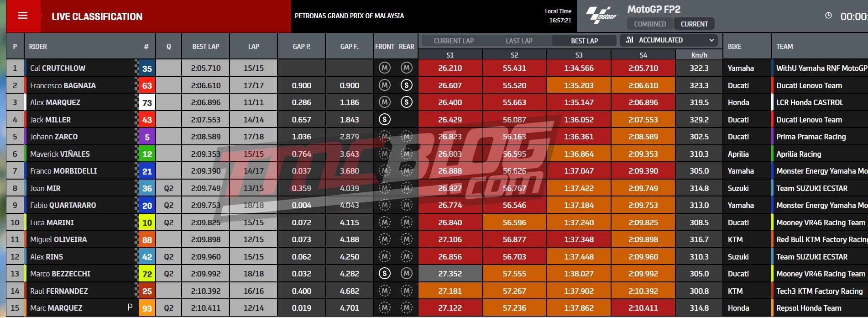Click Crutchlow's rear medium tyre icon

click(406, 68)
